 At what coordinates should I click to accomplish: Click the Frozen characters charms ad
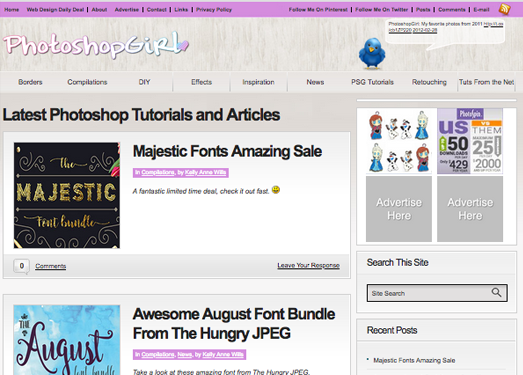coord(399,141)
